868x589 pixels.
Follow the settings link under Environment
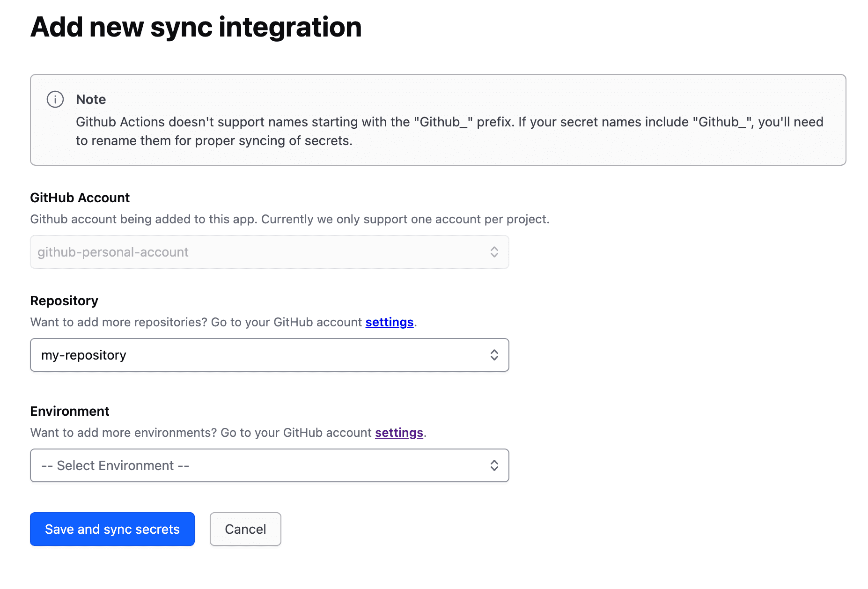399,433
